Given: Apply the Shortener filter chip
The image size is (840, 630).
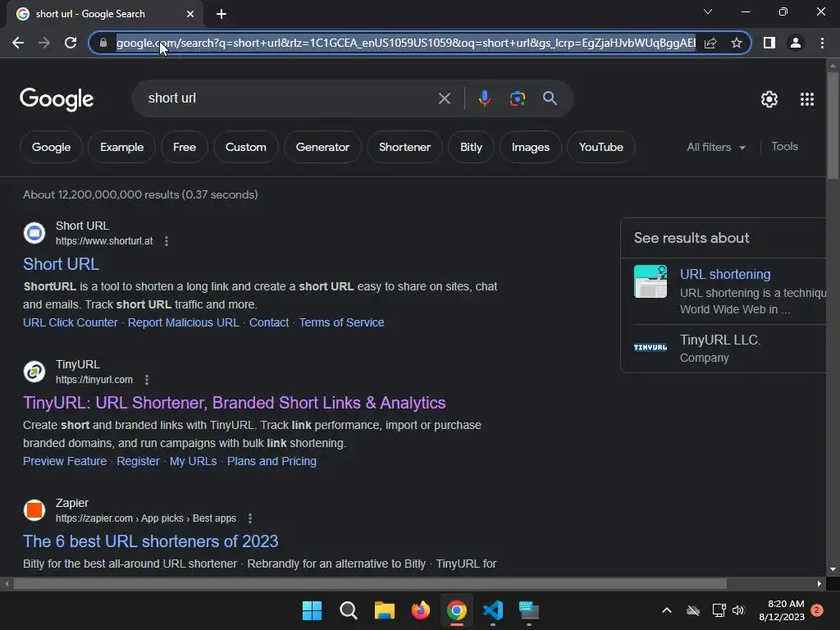Looking at the screenshot, I should point(404,147).
